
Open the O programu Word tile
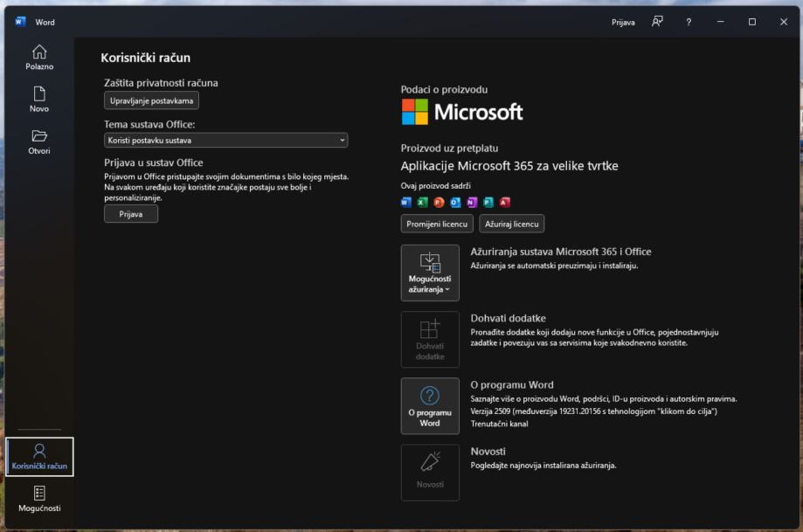430,405
